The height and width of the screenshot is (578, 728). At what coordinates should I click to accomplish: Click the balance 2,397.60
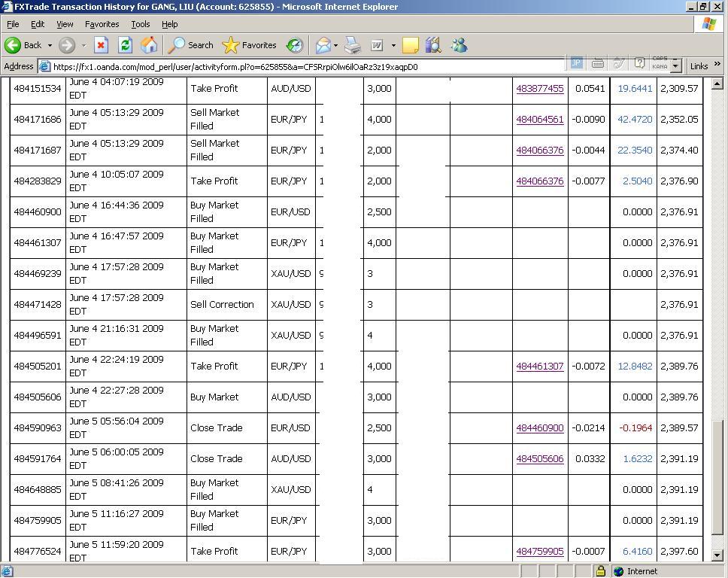pyautogui.click(x=679, y=551)
